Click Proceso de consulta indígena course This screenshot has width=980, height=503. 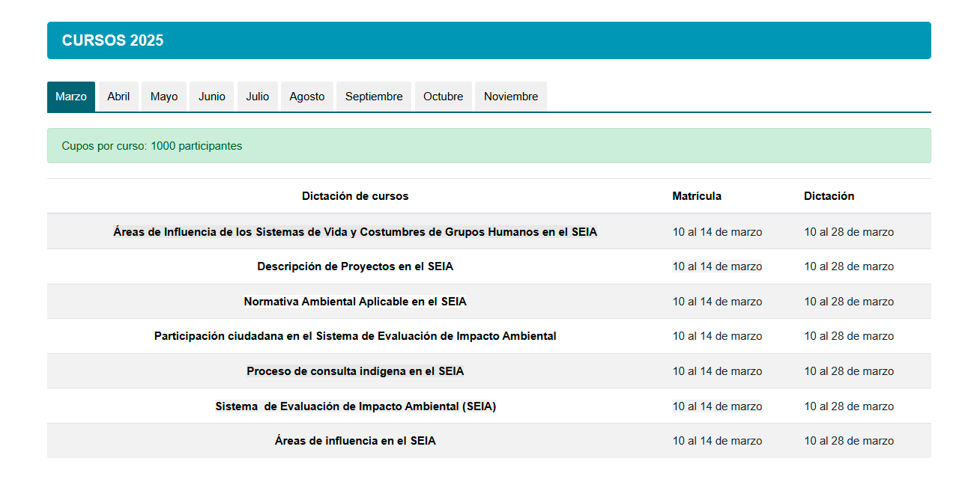coord(355,371)
